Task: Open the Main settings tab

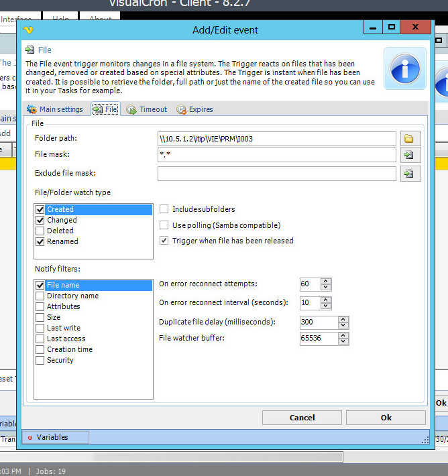Action: [x=55, y=109]
